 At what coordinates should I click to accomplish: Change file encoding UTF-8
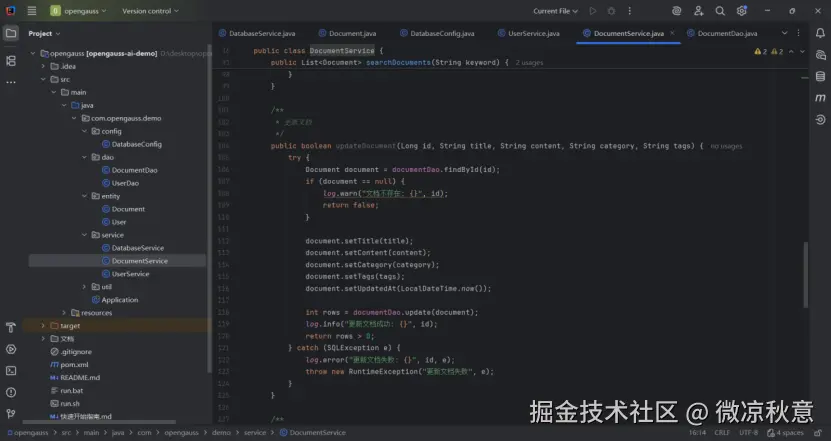point(748,432)
